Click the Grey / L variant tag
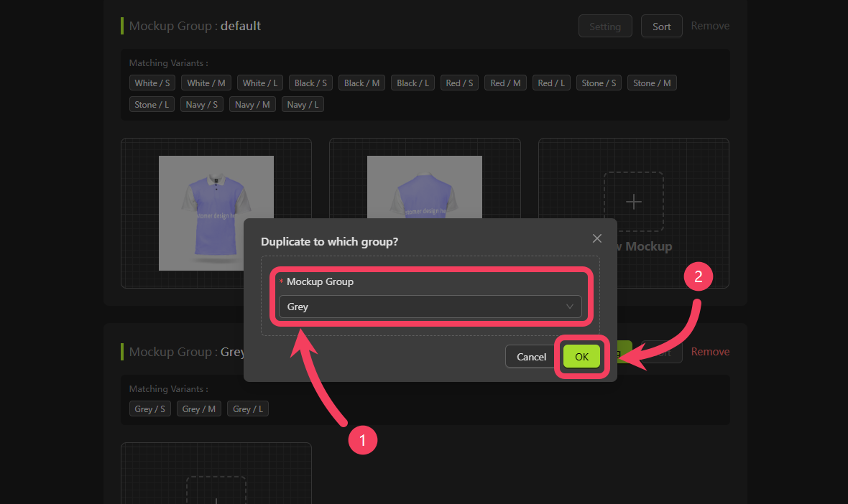This screenshot has height=504, width=848. pos(248,409)
